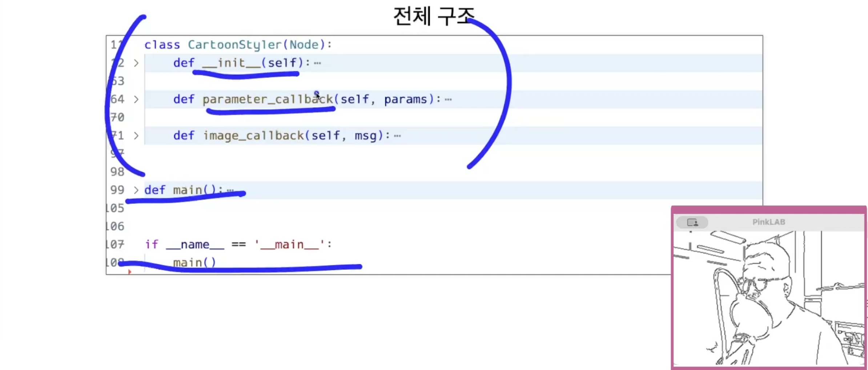868x370 pixels.
Task: Expand the folded main function chevron
Action: [x=136, y=190]
